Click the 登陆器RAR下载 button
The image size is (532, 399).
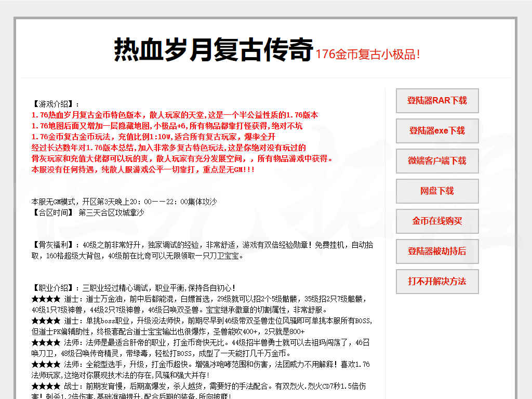pyautogui.click(x=437, y=101)
